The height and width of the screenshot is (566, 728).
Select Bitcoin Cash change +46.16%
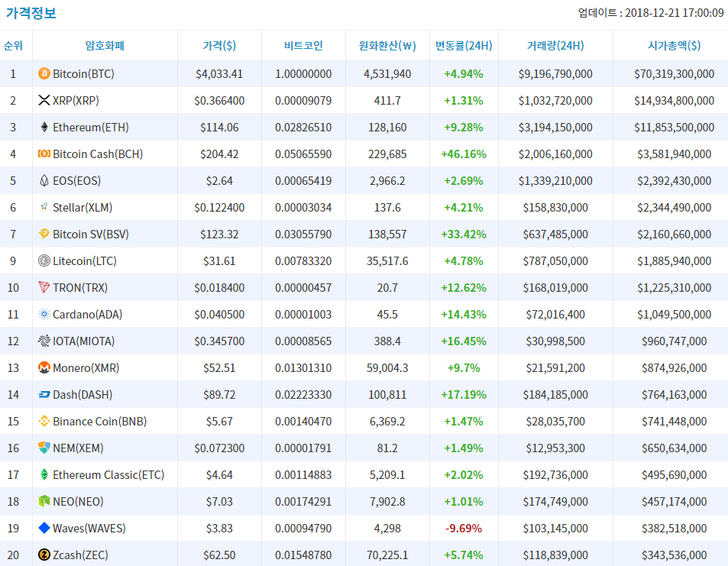pyautogui.click(x=464, y=154)
